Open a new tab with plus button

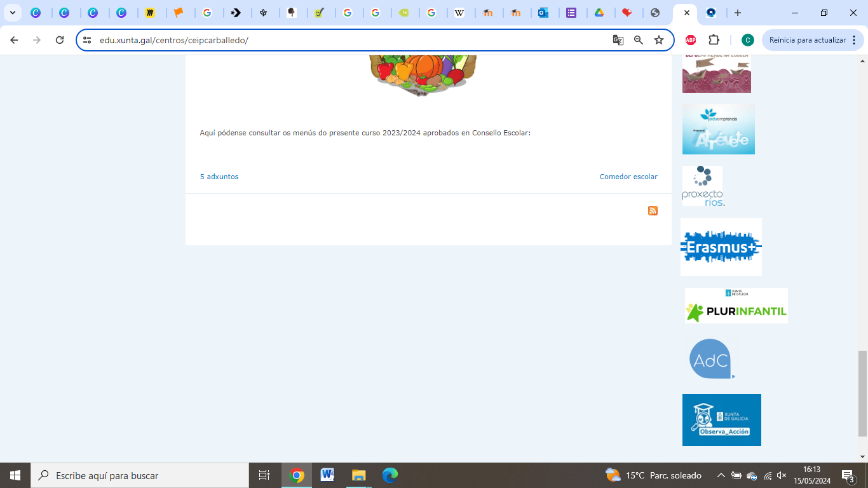(737, 13)
